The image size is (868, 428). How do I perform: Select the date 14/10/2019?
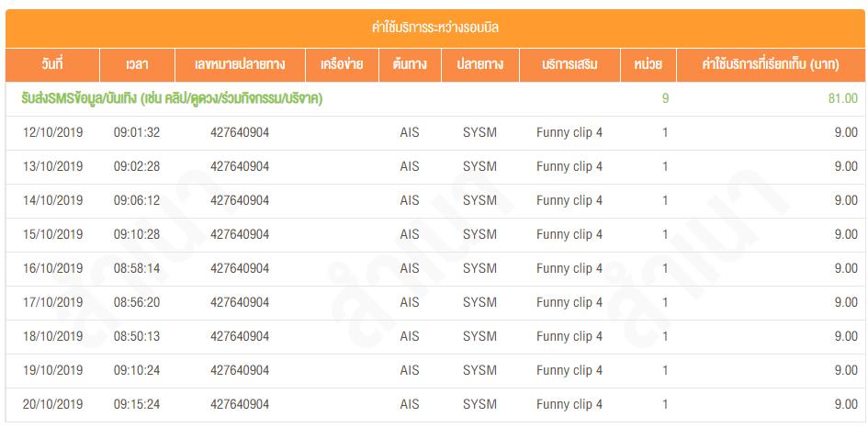pyautogui.click(x=52, y=200)
